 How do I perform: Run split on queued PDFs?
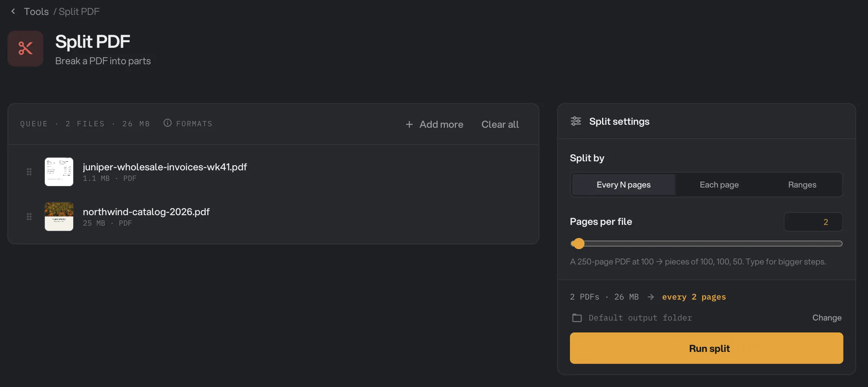click(706, 348)
